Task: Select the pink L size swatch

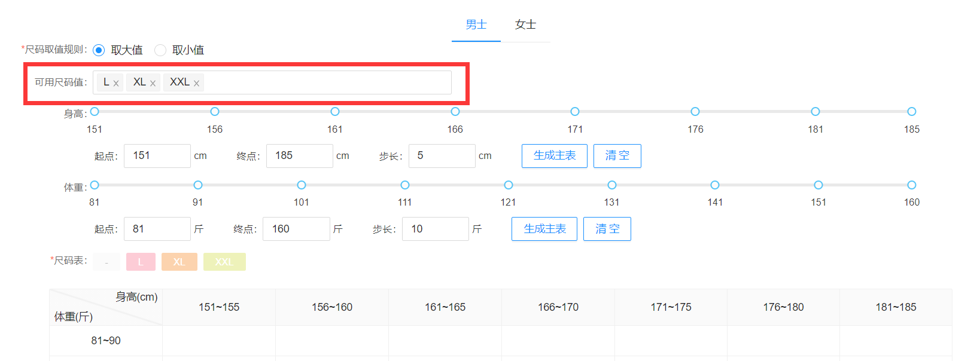Action: [141, 262]
